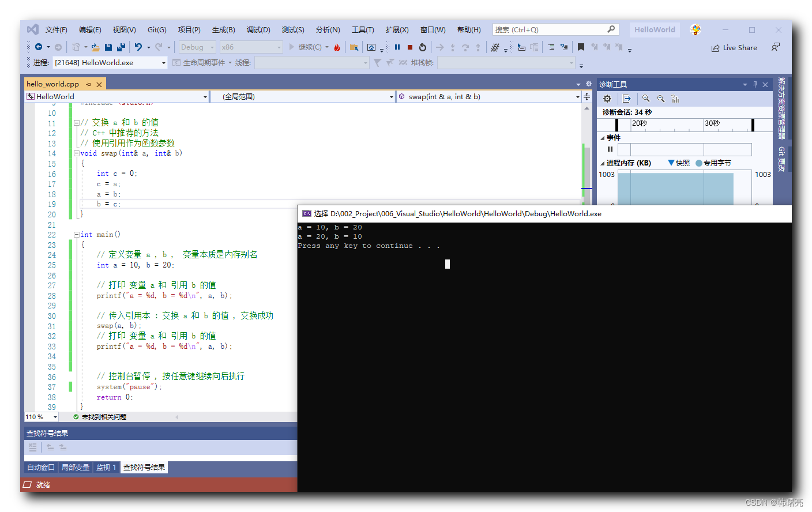Open diagnostic tools settings gear
This screenshot has width=812, height=512.
pyautogui.click(x=607, y=99)
